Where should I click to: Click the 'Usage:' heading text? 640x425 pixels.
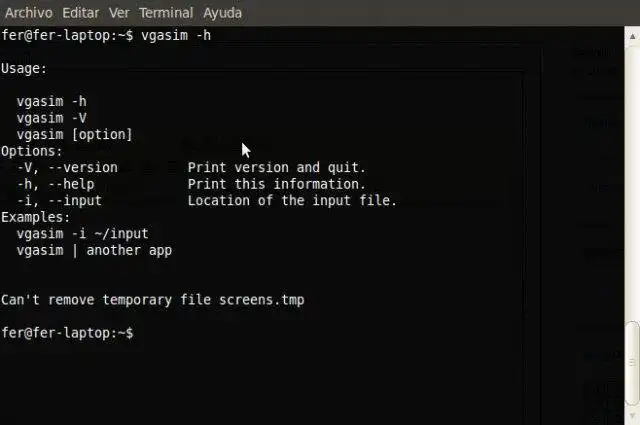click(24, 68)
